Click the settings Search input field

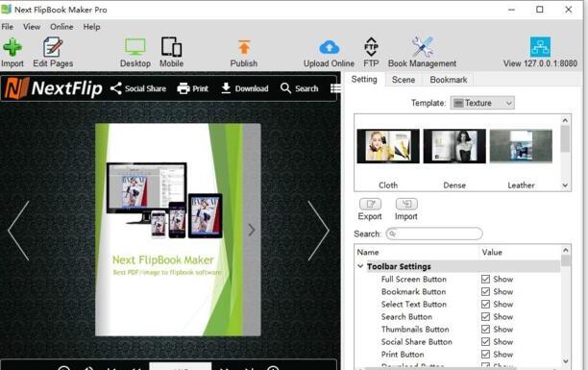pos(434,234)
